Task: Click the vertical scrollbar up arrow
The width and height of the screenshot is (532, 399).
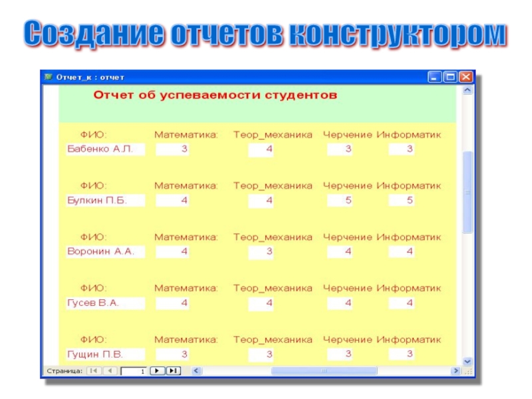Action: [467, 90]
